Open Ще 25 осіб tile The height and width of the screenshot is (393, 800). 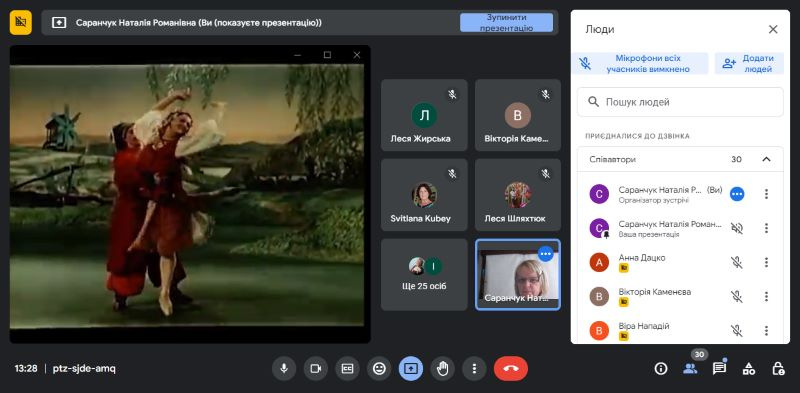pyautogui.click(x=424, y=275)
